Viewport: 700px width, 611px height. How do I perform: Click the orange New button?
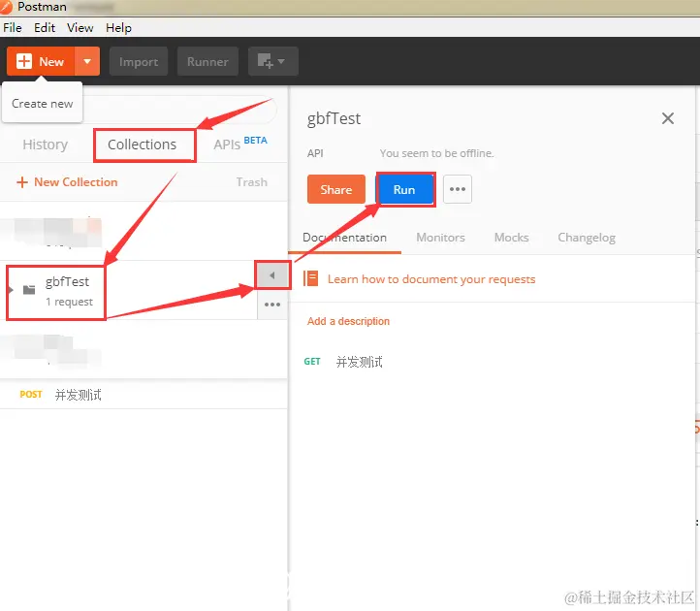tap(41, 61)
